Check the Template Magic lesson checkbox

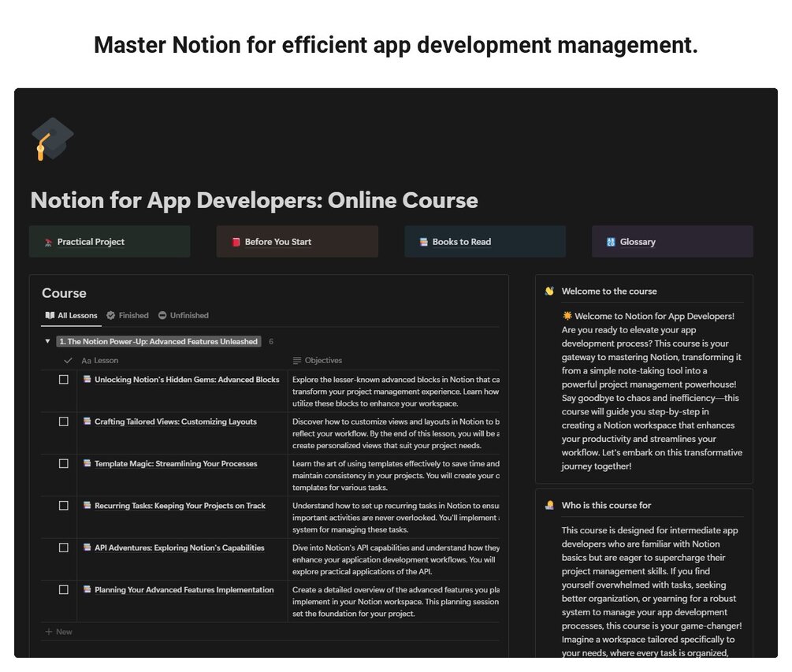64,463
